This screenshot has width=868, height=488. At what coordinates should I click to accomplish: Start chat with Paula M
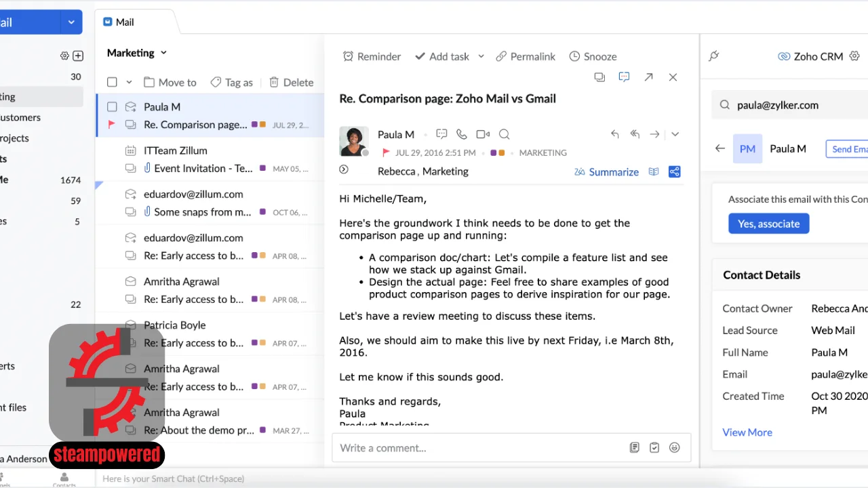click(x=441, y=134)
